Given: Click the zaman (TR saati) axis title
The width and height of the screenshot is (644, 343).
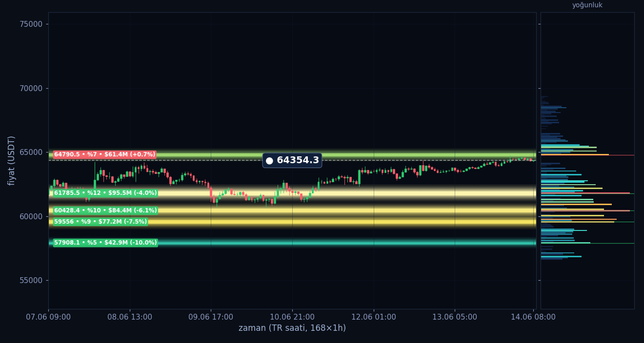Looking at the screenshot, I should point(292,328).
